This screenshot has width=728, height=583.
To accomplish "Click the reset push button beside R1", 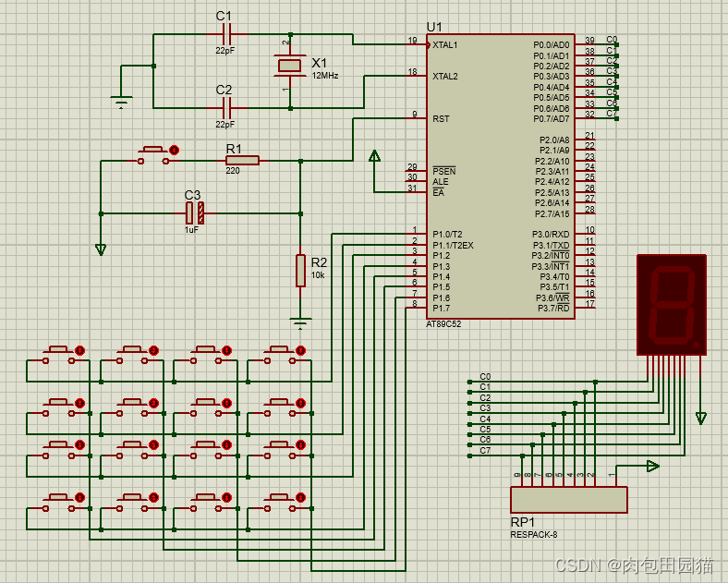I will point(153,155).
